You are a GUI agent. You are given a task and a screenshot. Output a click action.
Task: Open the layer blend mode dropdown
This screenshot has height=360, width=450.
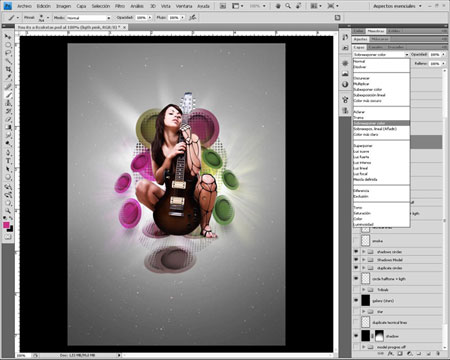coord(381,54)
